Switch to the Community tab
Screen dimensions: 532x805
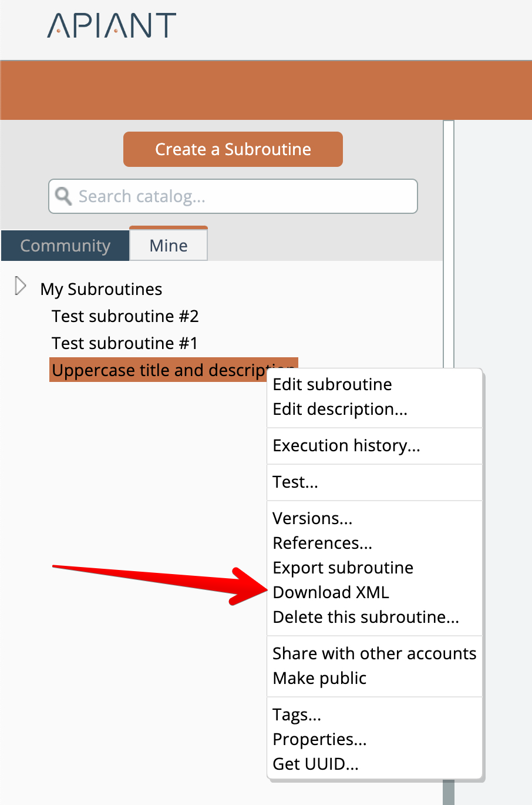[x=65, y=246]
